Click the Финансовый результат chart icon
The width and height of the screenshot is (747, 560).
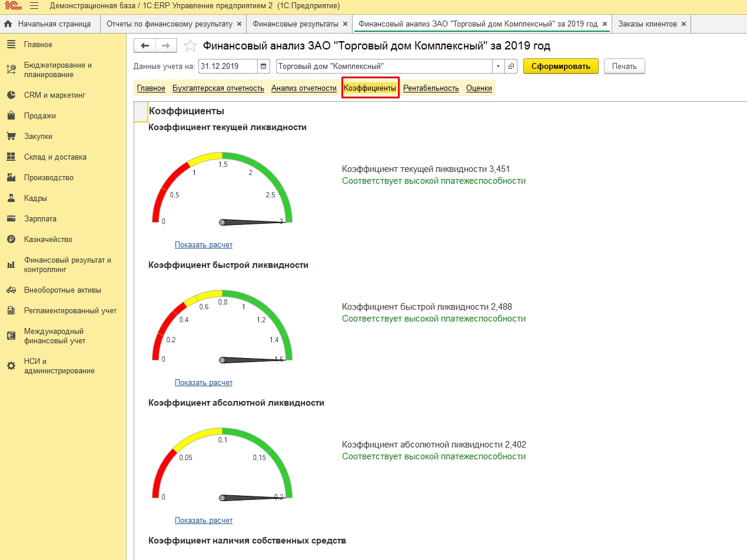point(11,265)
